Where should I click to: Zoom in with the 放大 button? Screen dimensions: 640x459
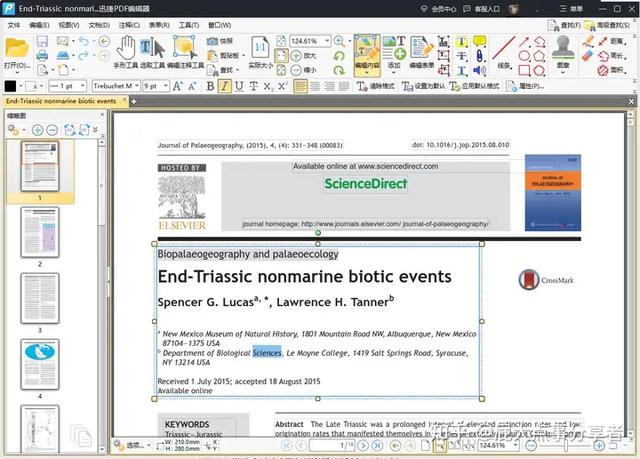pyautogui.click(x=304, y=55)
